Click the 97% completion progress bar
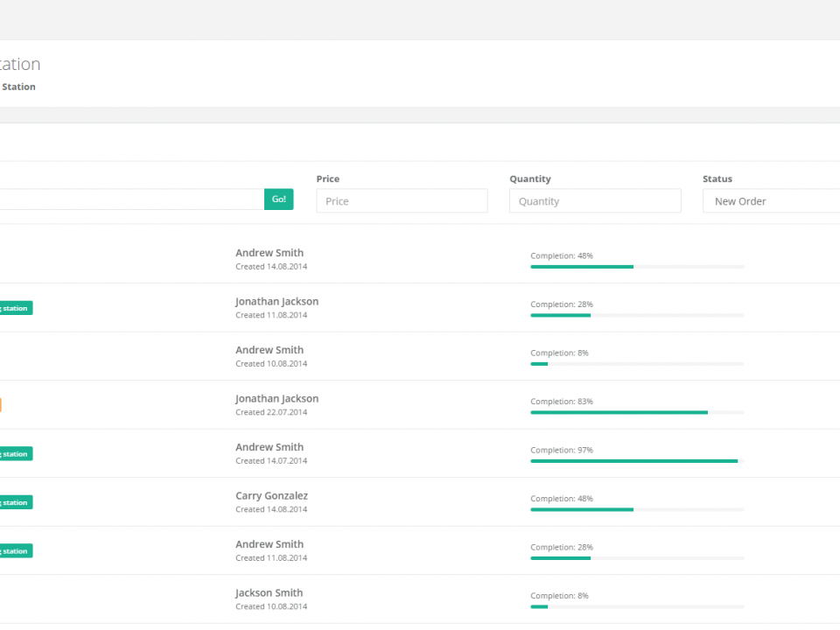Viewport: 840px width, 630px height. tap(636, 460)
